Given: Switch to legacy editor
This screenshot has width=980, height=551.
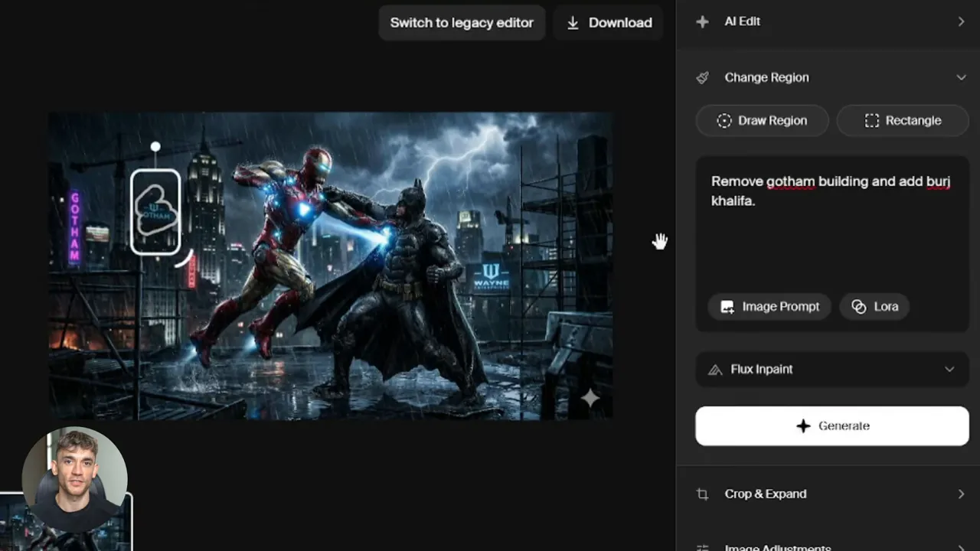Looking at the screenshot, I should click(x=462, y=23).
